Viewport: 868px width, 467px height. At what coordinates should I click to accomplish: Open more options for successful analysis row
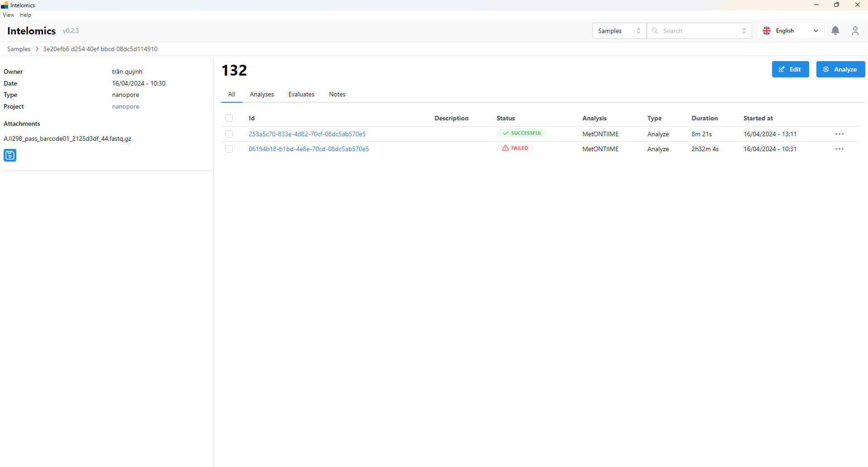(x=839, y=134)
